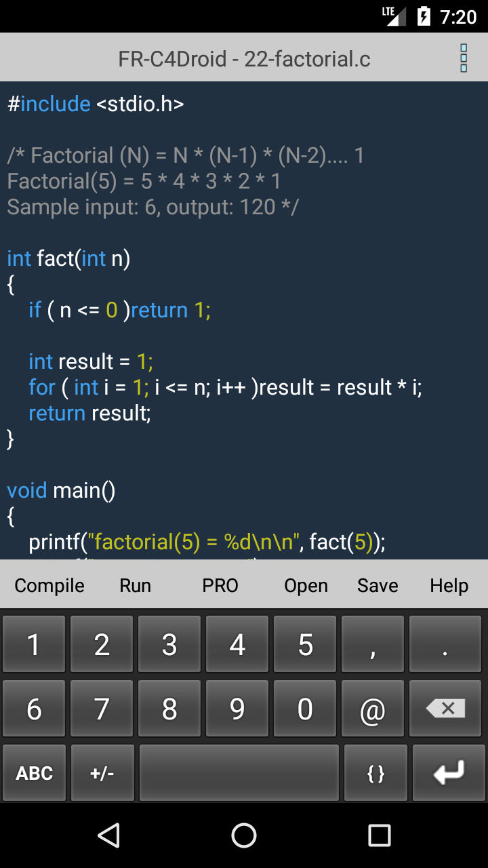Screen dimensions: 488x868
Task: Tap Open to load a file
Action: click(x=306, y=586)
